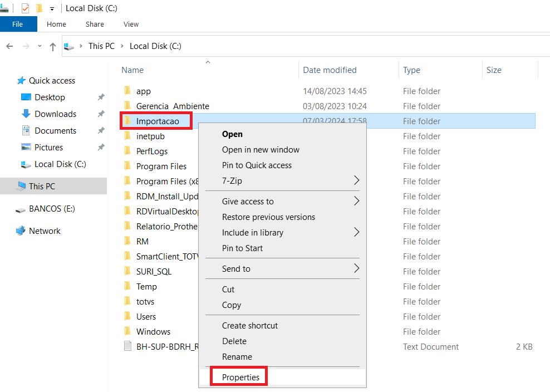Select the BANCOS (E:) drive icon
The height and width of the screenshot is (392, 550).
[x=21, y=210]
